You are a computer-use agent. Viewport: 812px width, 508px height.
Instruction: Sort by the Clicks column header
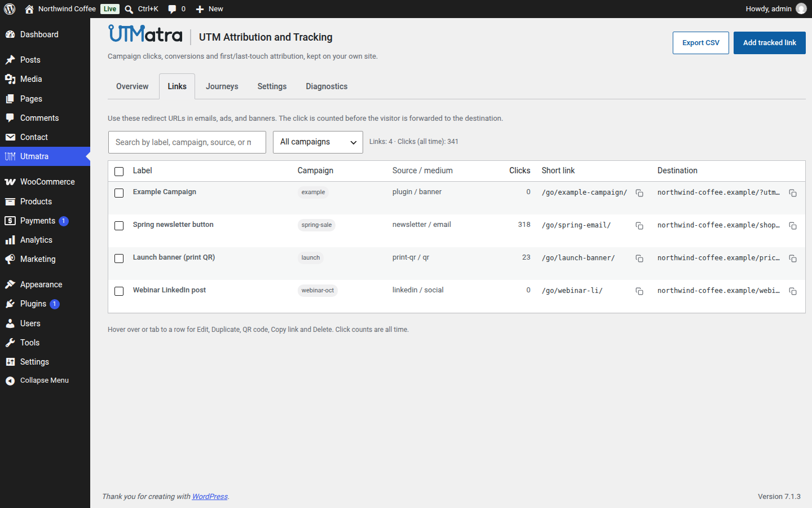tap(519, 170)
